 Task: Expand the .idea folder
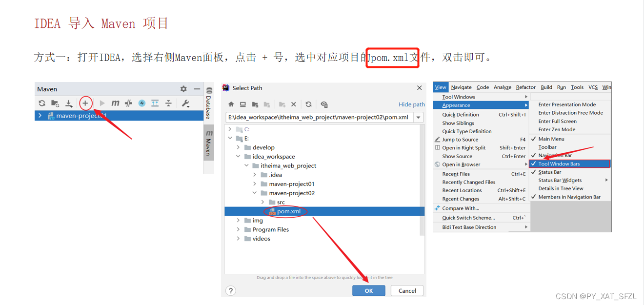(x=255, y=175)
